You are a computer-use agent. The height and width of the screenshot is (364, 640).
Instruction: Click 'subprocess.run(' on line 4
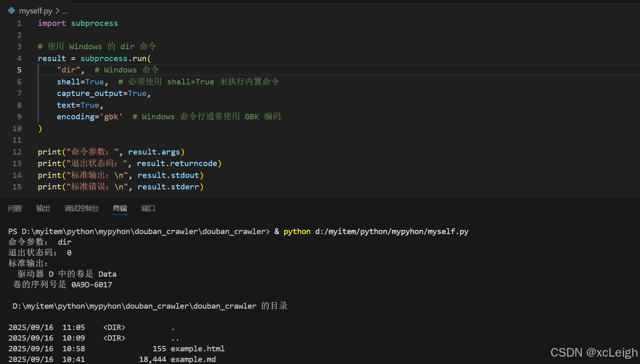click(x=116, y=59)
